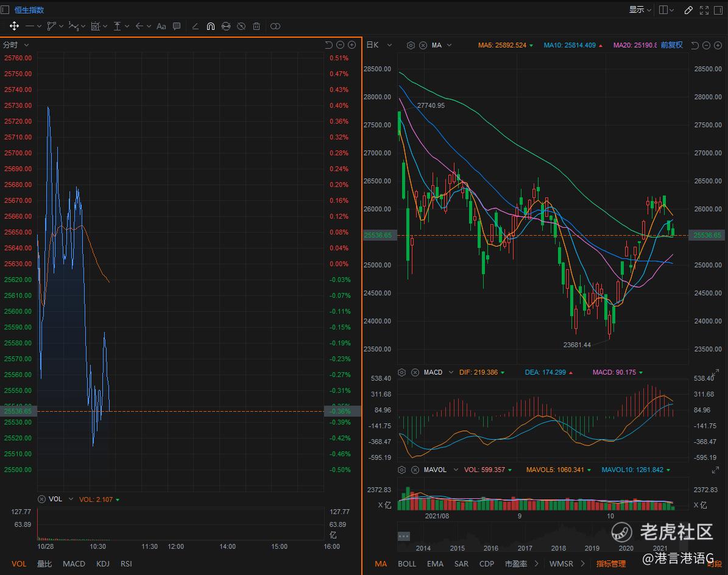Add a comment bubble note
Screen dimensions: 728x575
177,26
